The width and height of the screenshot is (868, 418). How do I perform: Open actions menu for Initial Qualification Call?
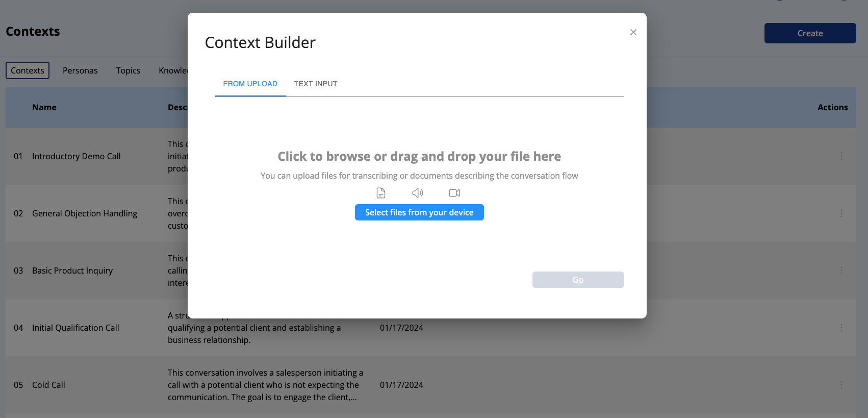click(x=841, y=328)
